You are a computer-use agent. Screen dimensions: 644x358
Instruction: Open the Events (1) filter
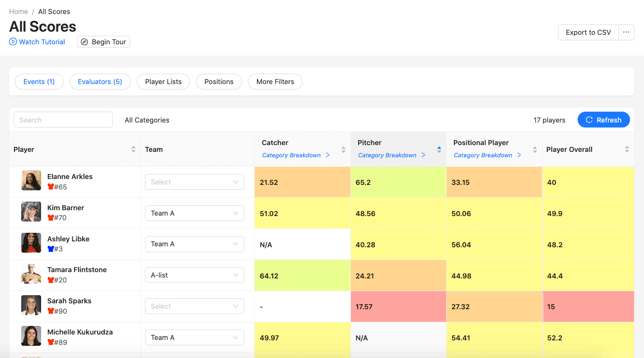(39, 82)
